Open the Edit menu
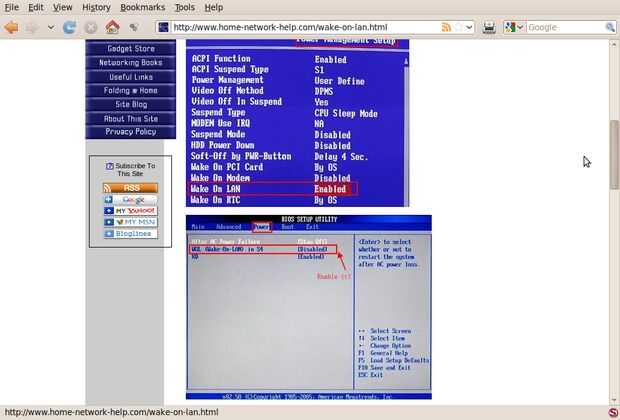This screenshot has height=420, width=620. (36, 8)
